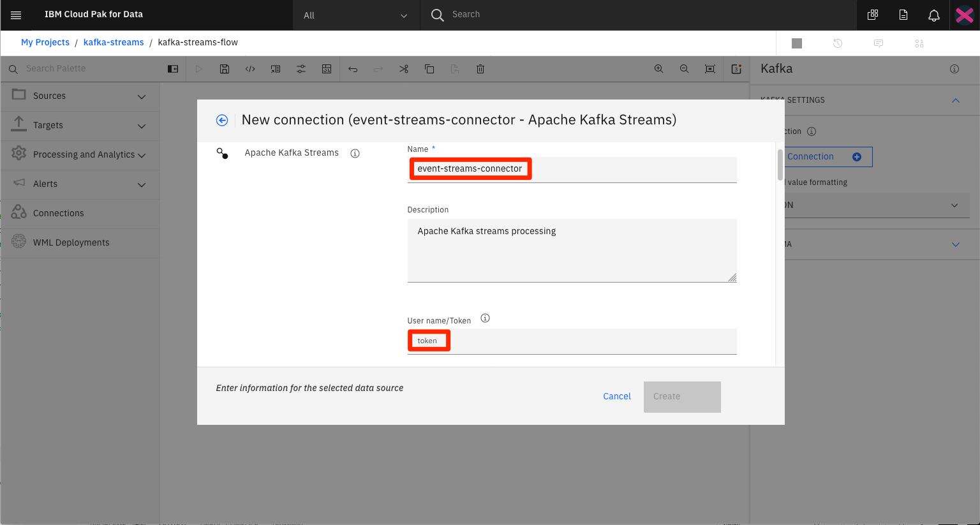The width and height of the screenshot is (980, 525).
Task: Collapse the Kafka Settings section
Action: coord(956,100)
